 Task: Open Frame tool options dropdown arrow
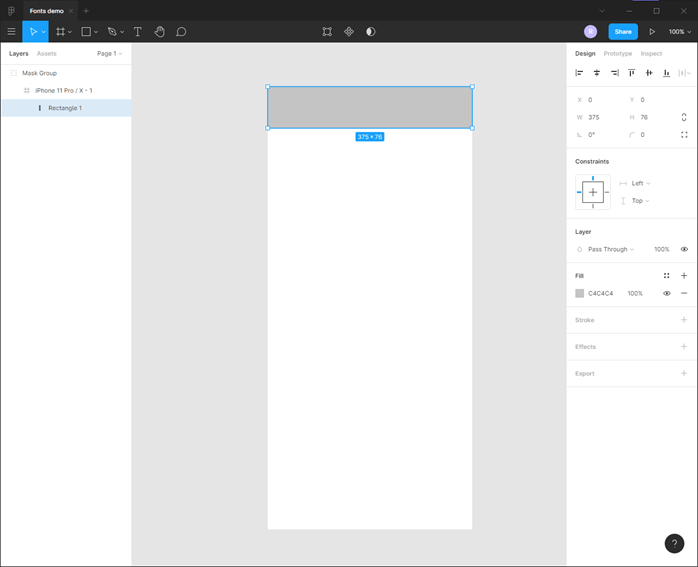pyautogui.click(x=70, y=32)
